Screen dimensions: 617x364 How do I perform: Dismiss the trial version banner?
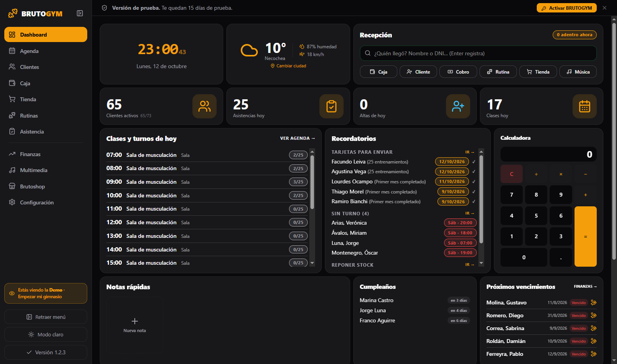pyautogui.click(x=605, y=8)
